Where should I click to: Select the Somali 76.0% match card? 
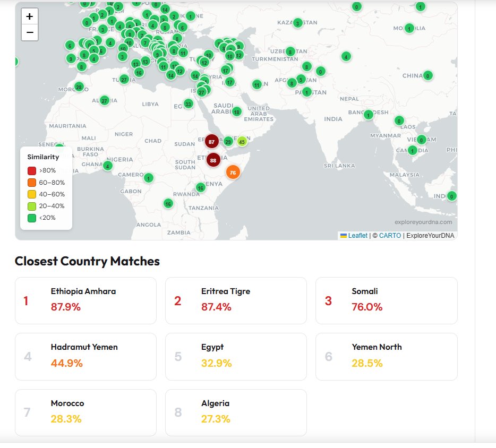[387, 300]
